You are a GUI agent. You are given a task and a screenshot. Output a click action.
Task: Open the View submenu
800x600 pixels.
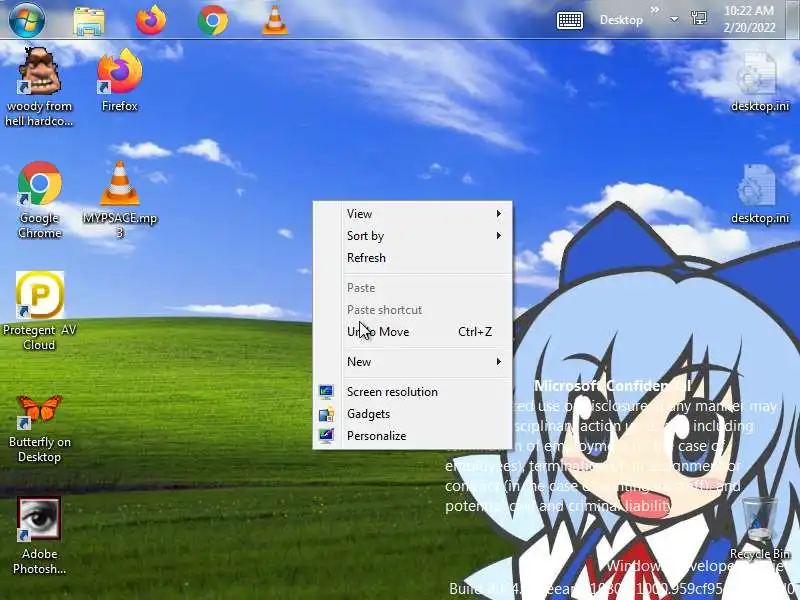click(412, 214)
